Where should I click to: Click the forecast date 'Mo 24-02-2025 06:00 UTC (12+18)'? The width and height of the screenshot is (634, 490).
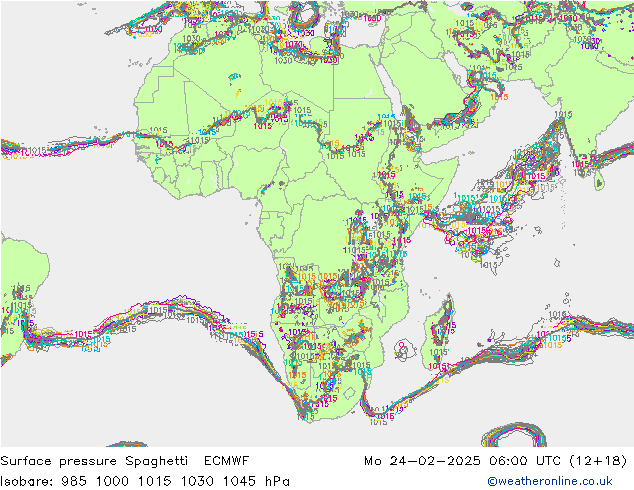496,461
